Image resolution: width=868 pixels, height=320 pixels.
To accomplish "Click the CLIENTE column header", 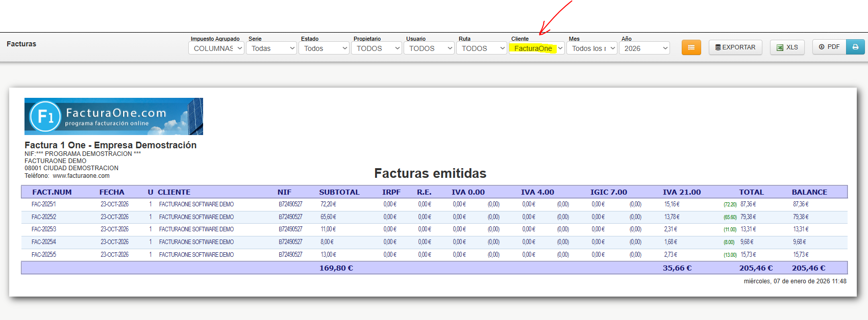I will pos(174,192).
